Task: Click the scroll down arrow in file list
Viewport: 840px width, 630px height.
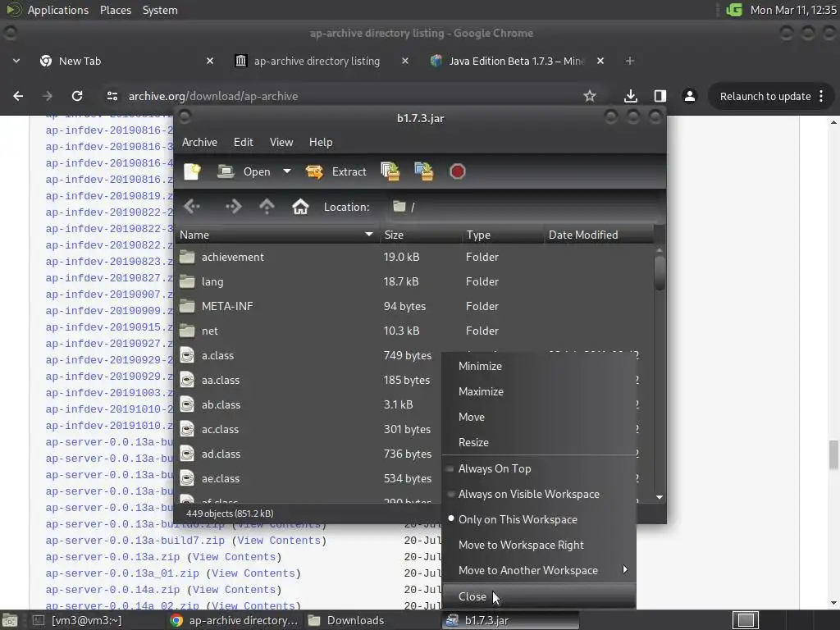Action: click(x=660, y=497)
